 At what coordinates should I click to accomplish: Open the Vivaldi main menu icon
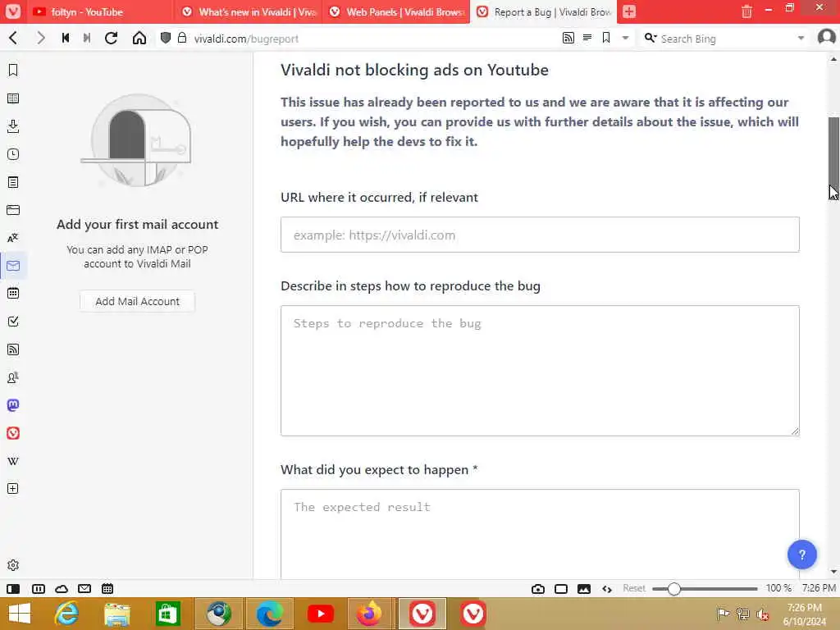coord(13,11)
